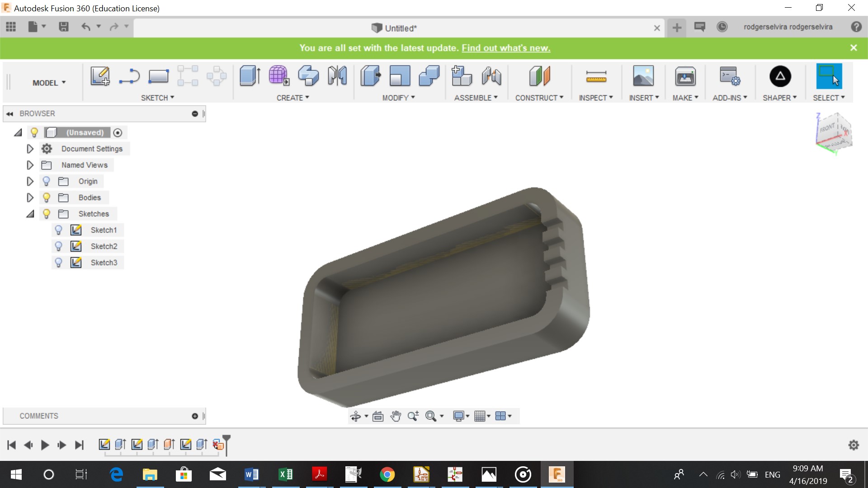Viewport: 868px width, 488px height.
Task: Toggle Origin folder visibility lightbulb
Action: (x=46, y=181)
